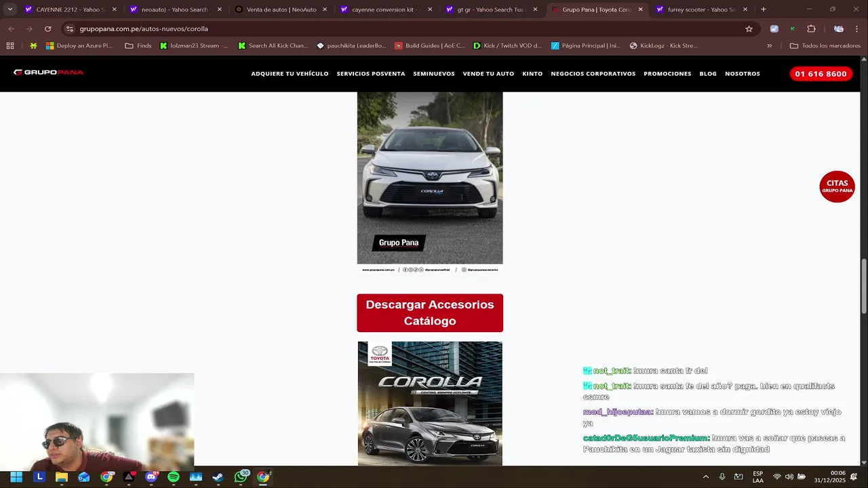Open the Extensions puzzle icon

(811, 29)
